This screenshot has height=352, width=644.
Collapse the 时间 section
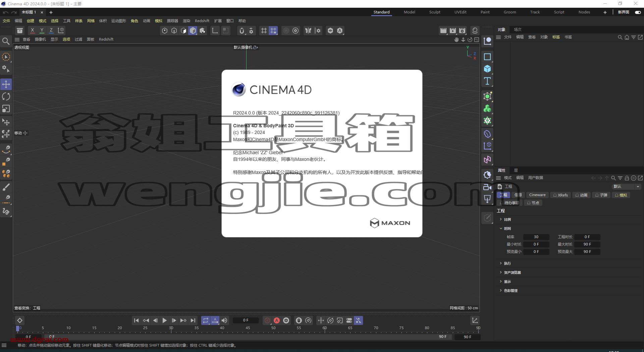507,228
